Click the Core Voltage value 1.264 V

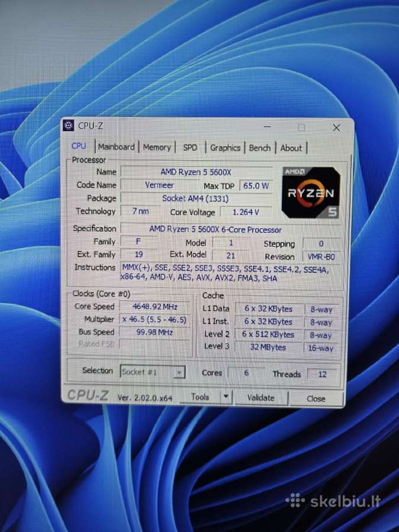[x=246, y=212]
